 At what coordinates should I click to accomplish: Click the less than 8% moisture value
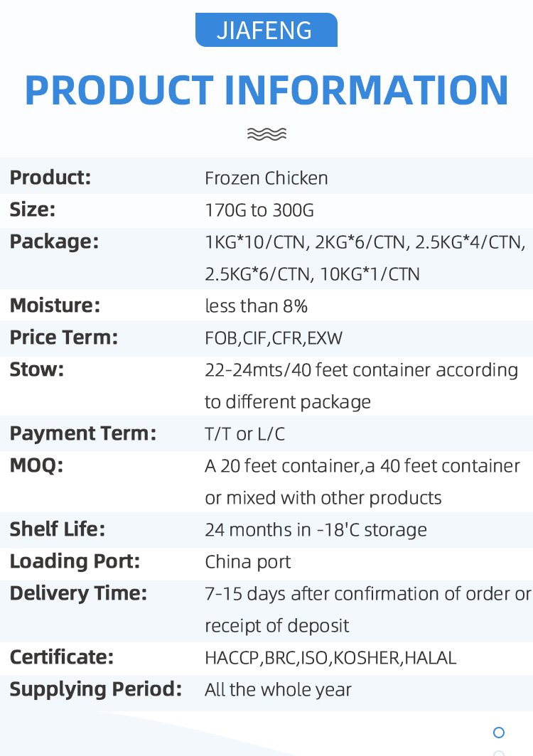(x=256, y=306)
